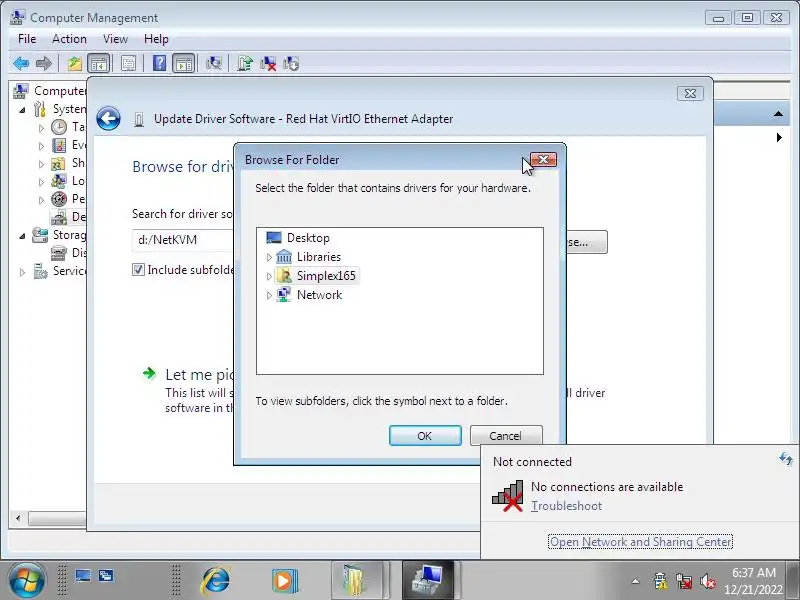Click the Troubleshoot link
The height and width of the screenshot is (600, 800).
tap(566, 506)
